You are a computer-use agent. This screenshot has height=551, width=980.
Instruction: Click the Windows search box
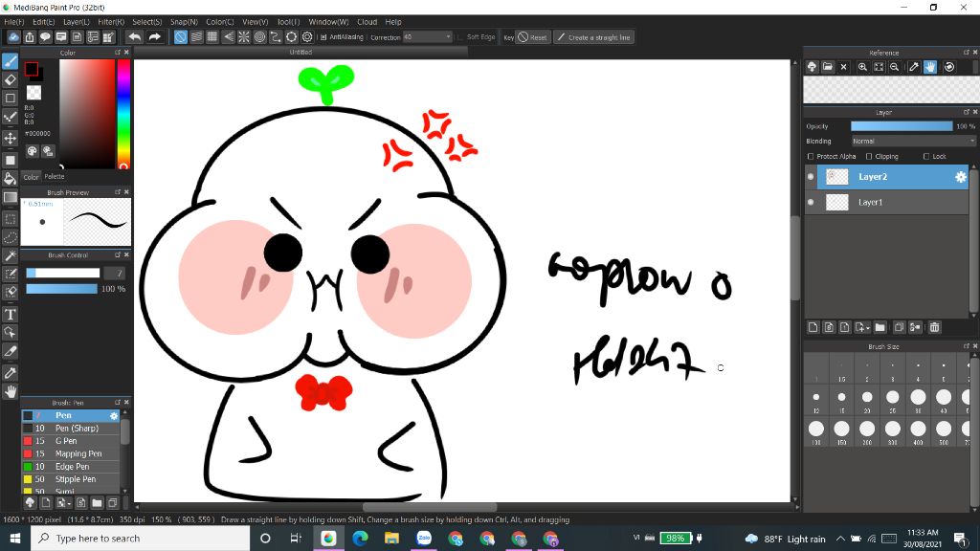[140, 538]
